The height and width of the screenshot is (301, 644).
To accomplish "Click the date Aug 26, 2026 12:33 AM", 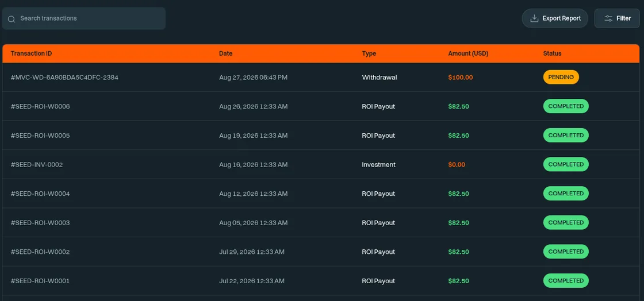I will pyautogui.click(x=253, y=106).
